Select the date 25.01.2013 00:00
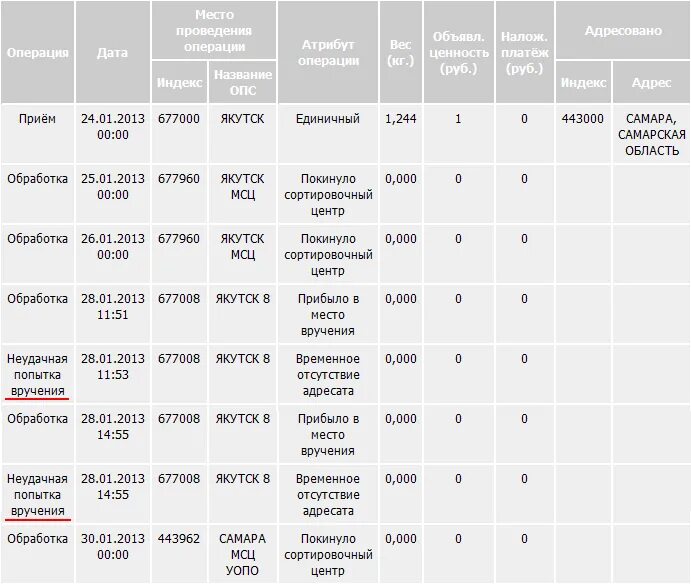Image resolution: width=691 pixels, height=584 pixels. tap(113, 186)
